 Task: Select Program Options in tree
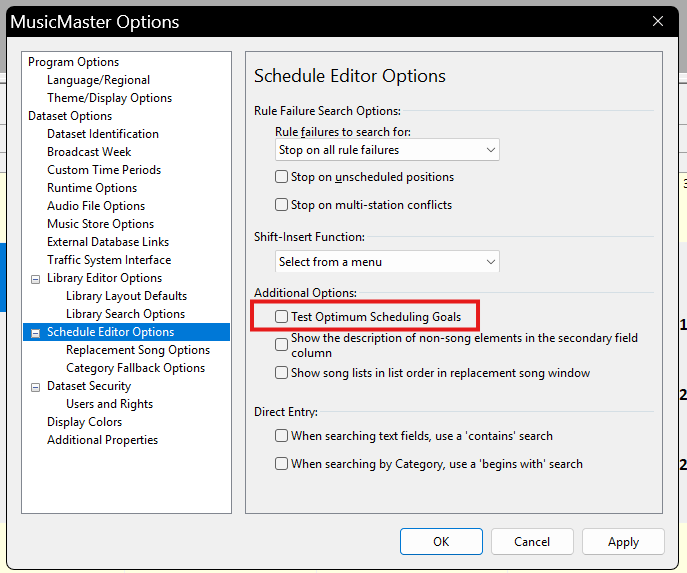pyautogui.click(x=73, y=62)
